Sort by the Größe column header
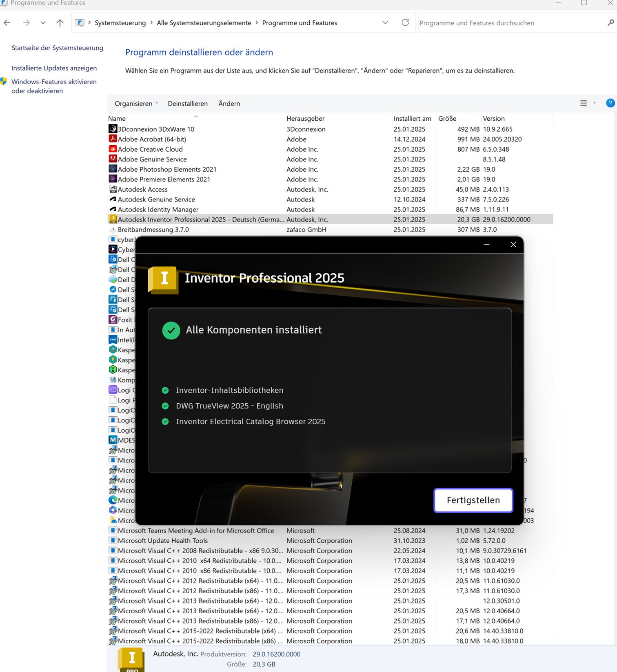Viewport: 617px width, 672px height. pos(459,118)
